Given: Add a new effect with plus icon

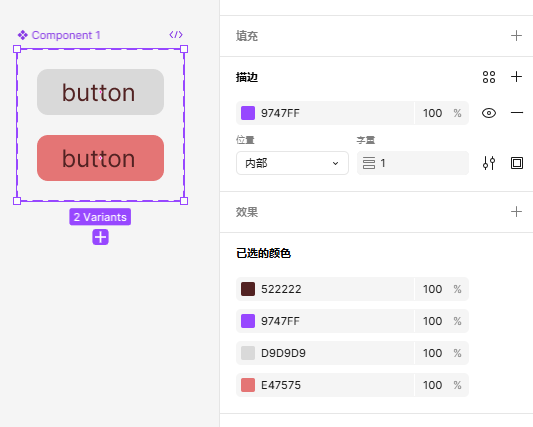Looking at the screenshot, I should click(516, 212).
